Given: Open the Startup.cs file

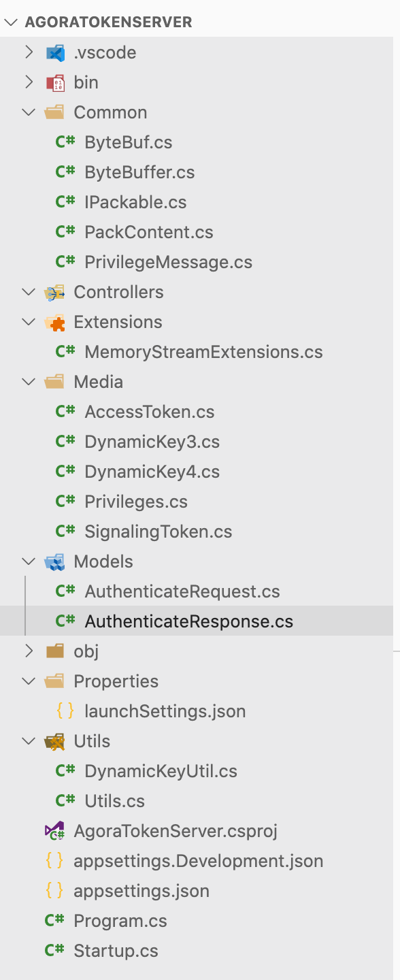Looking at the screenshot, I should tap(116, 951).
